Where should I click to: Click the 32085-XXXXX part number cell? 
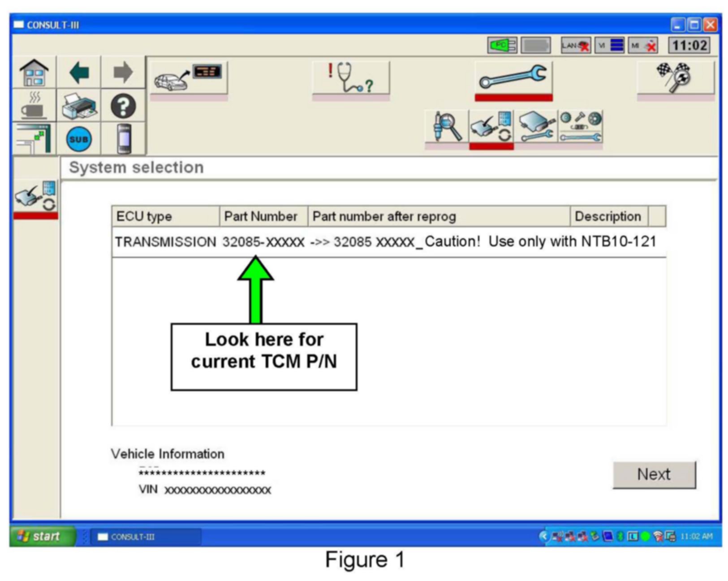(263, 242)
